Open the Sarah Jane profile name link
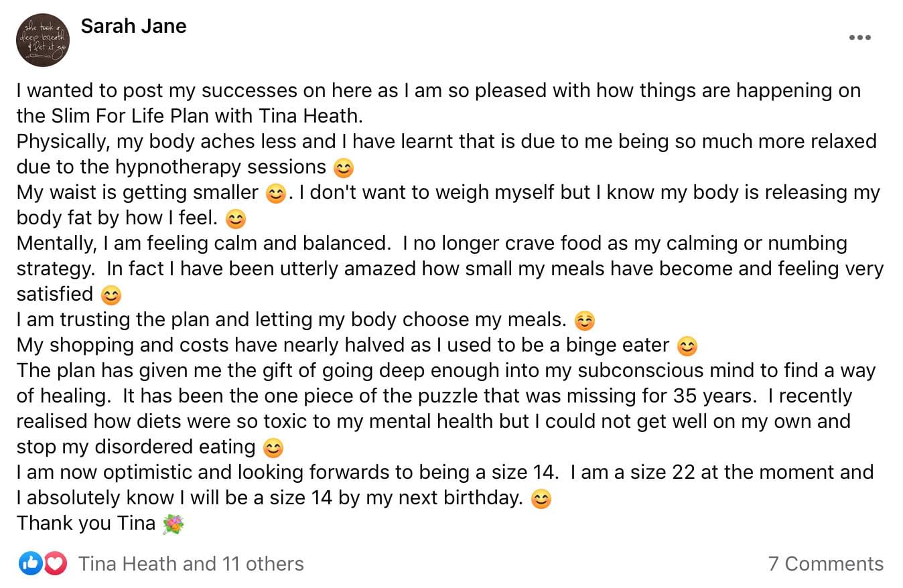This screenshot has width=903, height=588. (133, 26)
